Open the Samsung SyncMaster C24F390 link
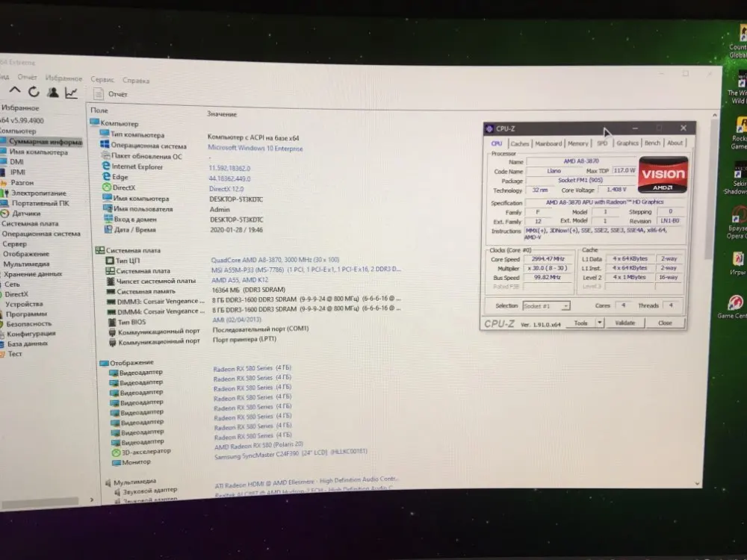This screenshot has width=747, height=560. point(291,454)
